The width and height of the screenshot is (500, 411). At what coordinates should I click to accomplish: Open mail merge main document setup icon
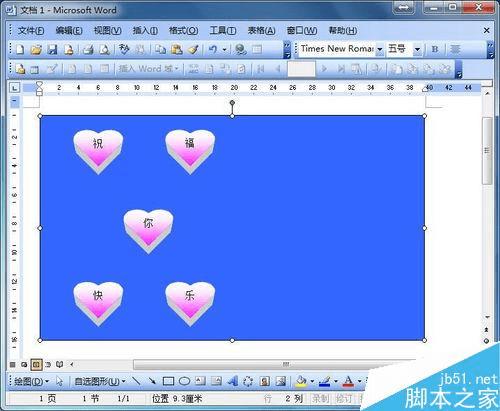point(20,69)
